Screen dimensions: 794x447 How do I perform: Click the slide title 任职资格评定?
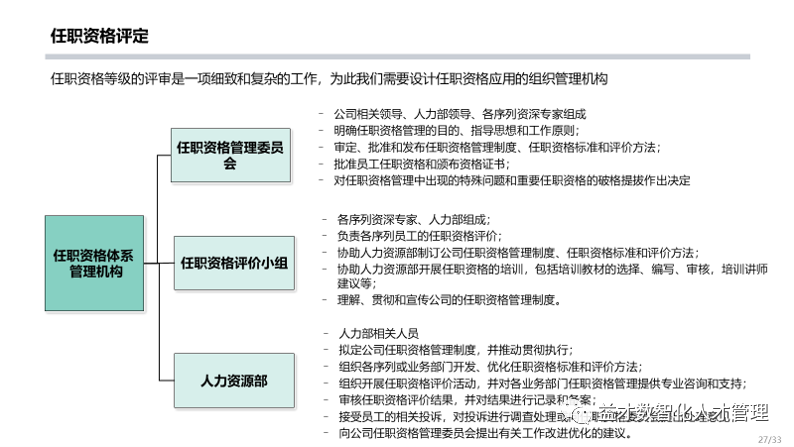(99, 36)
